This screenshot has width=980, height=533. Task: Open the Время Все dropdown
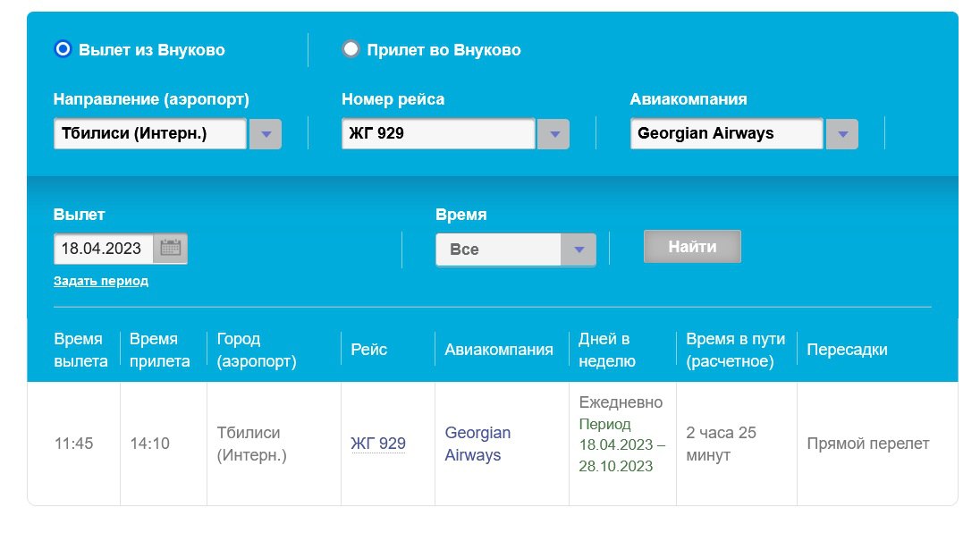pyautogui.click(x=516, y=250)
